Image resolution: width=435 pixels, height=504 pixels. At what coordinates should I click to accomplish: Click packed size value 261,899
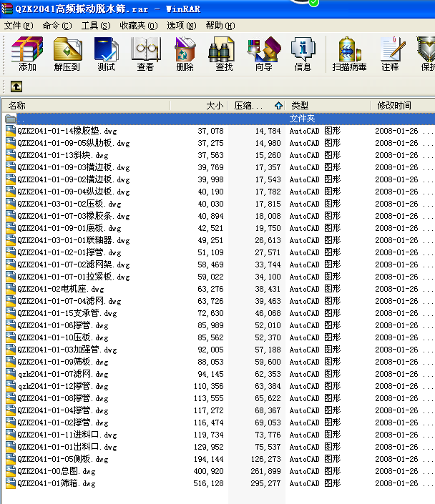(265, 471)
